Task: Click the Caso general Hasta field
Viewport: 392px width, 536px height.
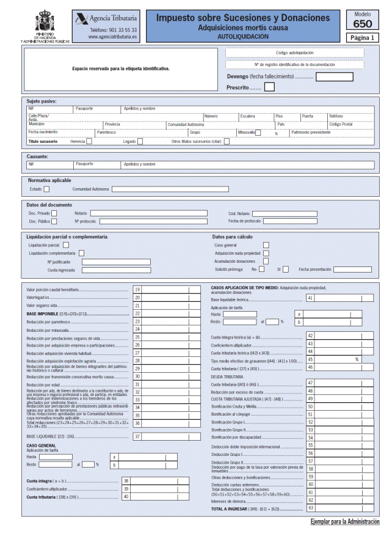Action: (56, 457)
